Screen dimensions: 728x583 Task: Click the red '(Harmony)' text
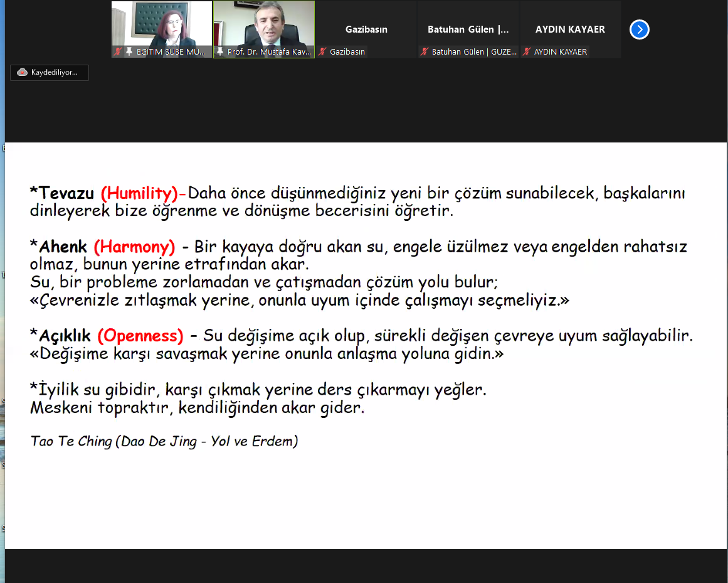point(135,247)
